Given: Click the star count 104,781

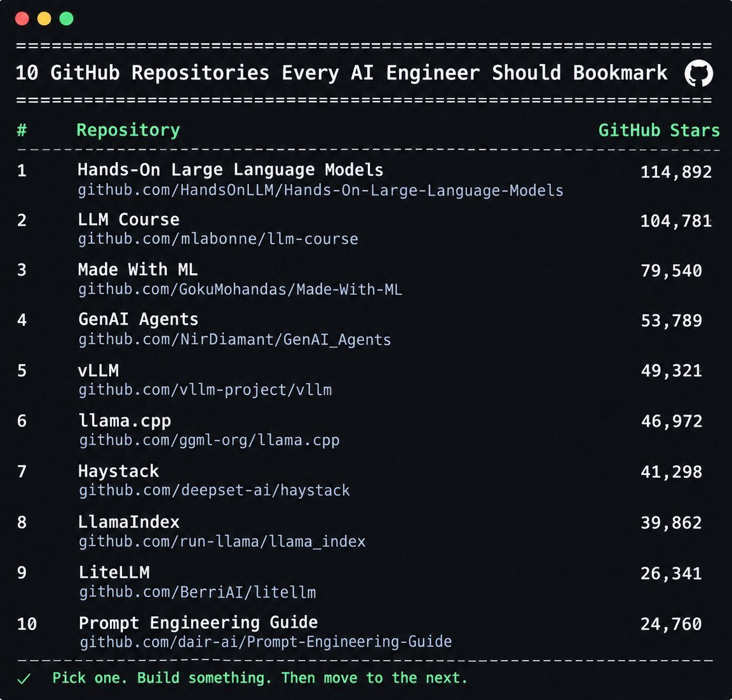Looking at the screenshot, I should [676, 221].
